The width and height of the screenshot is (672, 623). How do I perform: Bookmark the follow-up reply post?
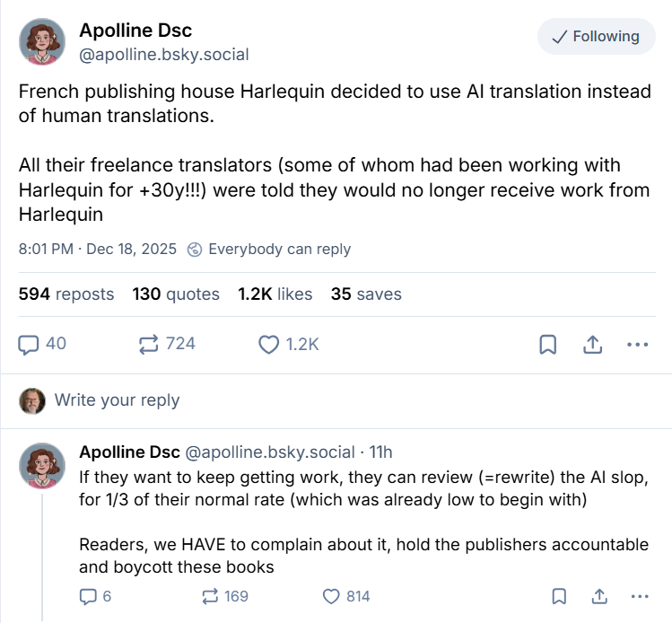coord(558,596)
